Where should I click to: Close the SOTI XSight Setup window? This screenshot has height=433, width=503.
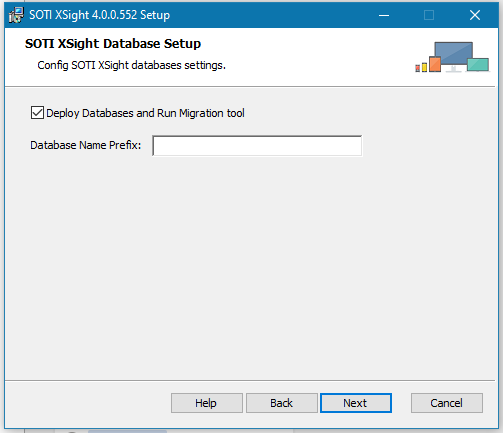[475, 15]
